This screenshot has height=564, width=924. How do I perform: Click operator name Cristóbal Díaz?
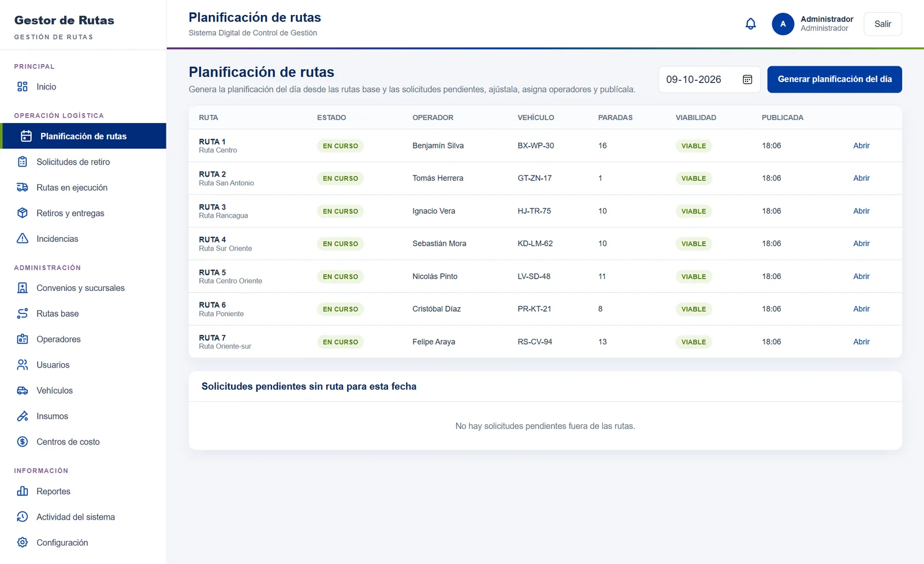pos(437,309)
